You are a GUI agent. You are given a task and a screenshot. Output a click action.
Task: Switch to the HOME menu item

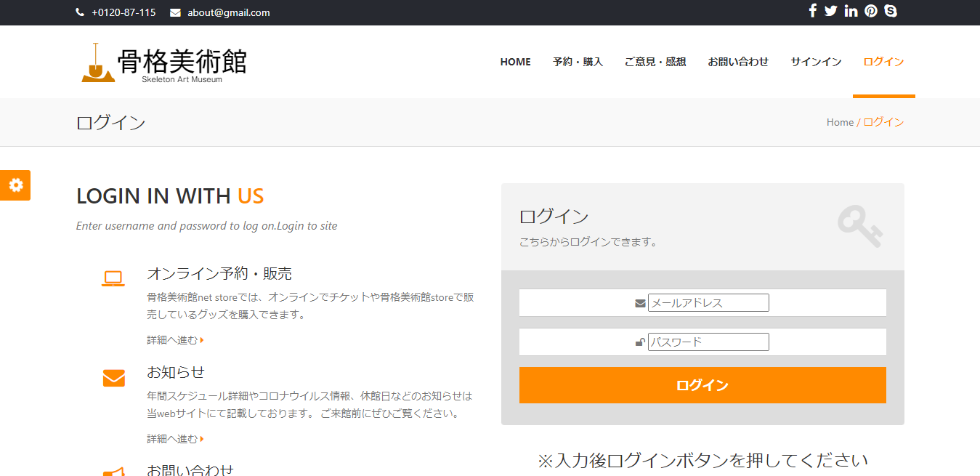(x=515, y=62)
